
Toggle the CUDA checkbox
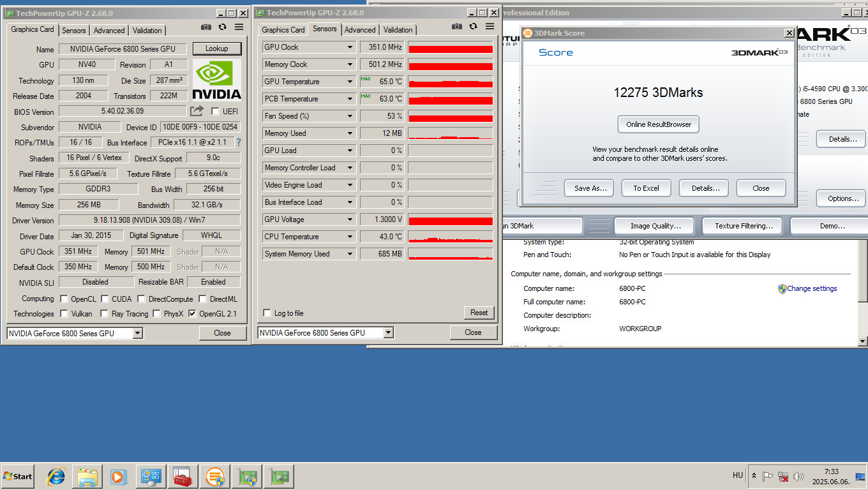(105, 299)
